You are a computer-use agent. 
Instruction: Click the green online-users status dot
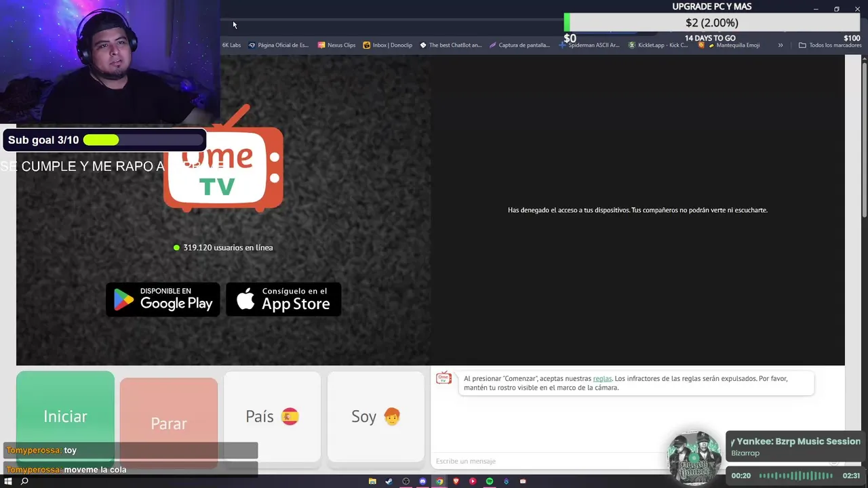coord(176,247)
